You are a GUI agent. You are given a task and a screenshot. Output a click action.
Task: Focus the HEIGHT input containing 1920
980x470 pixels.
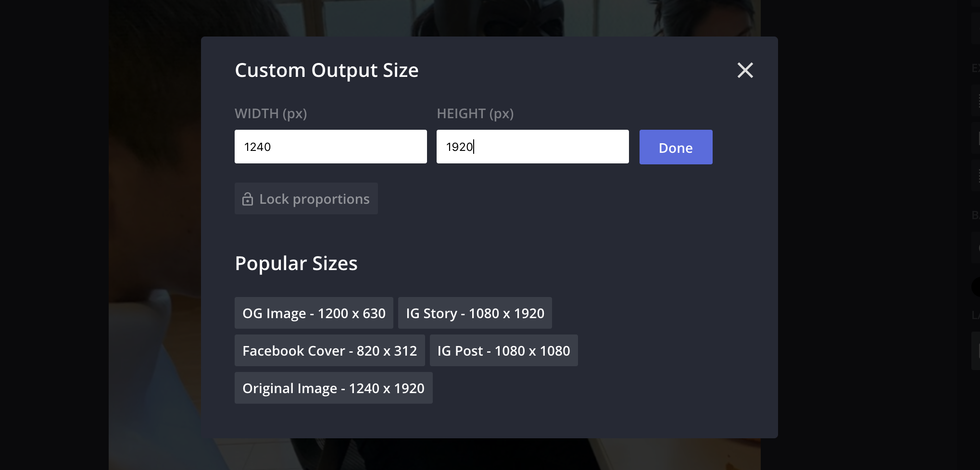(x=532, y=147)
